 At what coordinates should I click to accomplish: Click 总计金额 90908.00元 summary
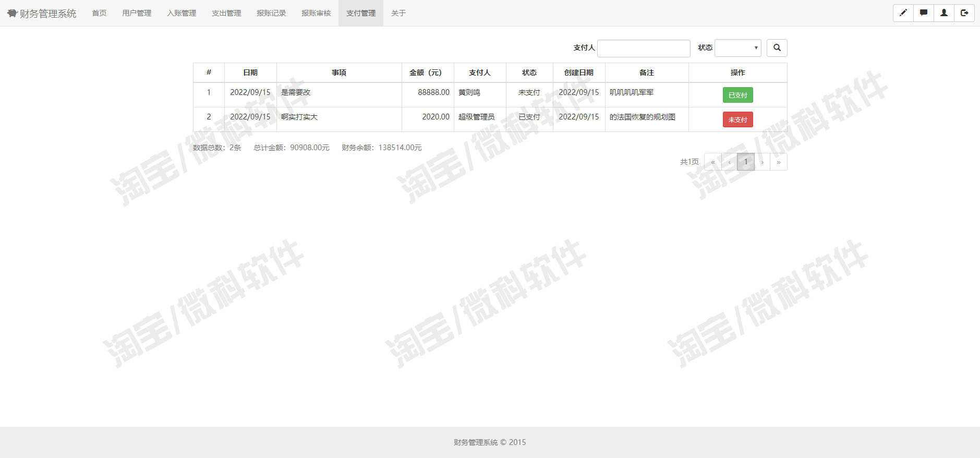(292, 148)
